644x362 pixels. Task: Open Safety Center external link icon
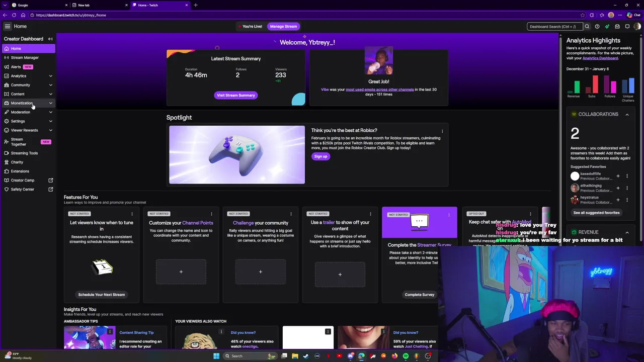click(x=50, y=189)
